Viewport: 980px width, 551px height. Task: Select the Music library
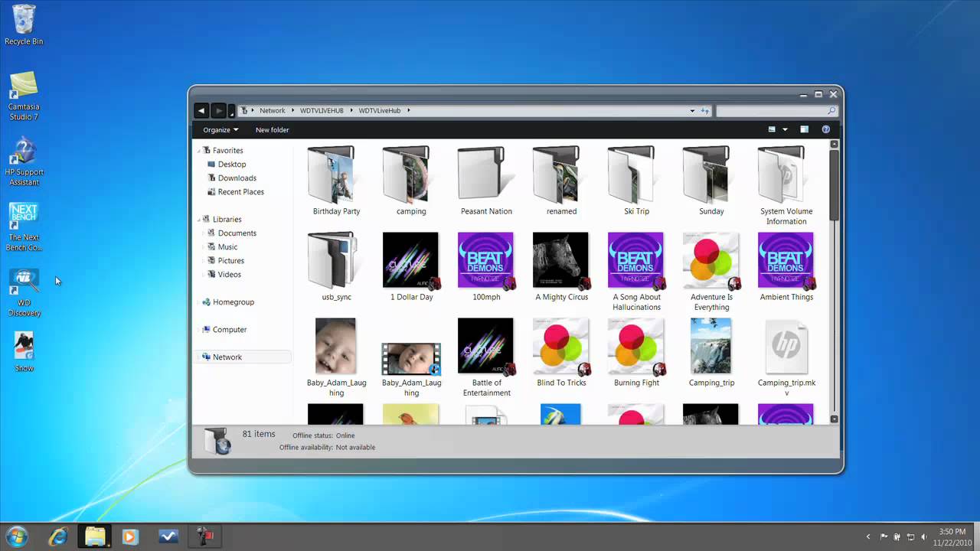(x=227, y=247)
